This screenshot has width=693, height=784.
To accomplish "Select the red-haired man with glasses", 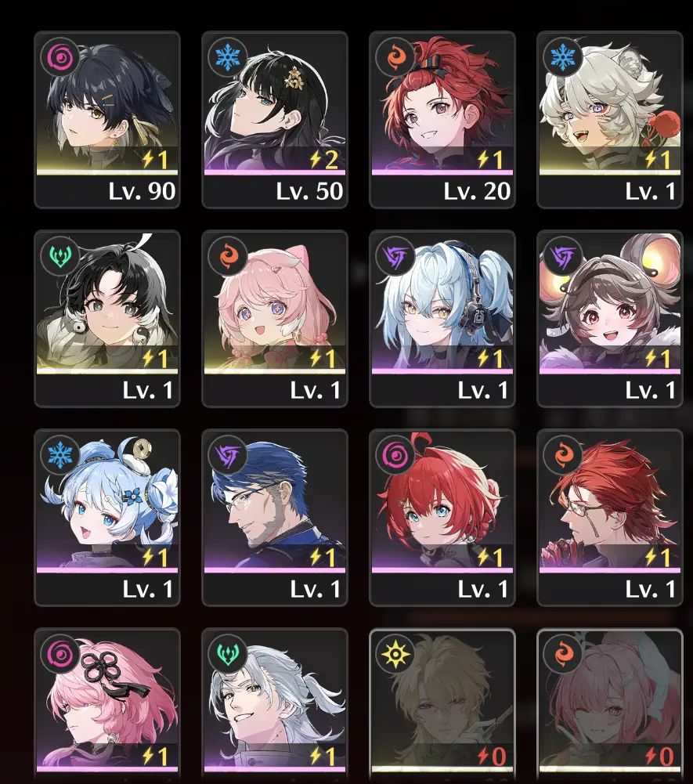I will point(609,518).
